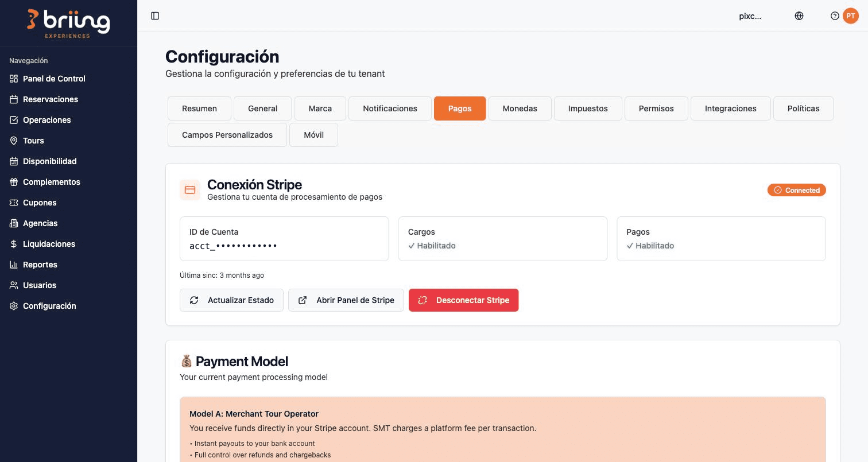The image size is (868, 462).
Task: Go to the Monedas tab
Action: coord(520,108)
